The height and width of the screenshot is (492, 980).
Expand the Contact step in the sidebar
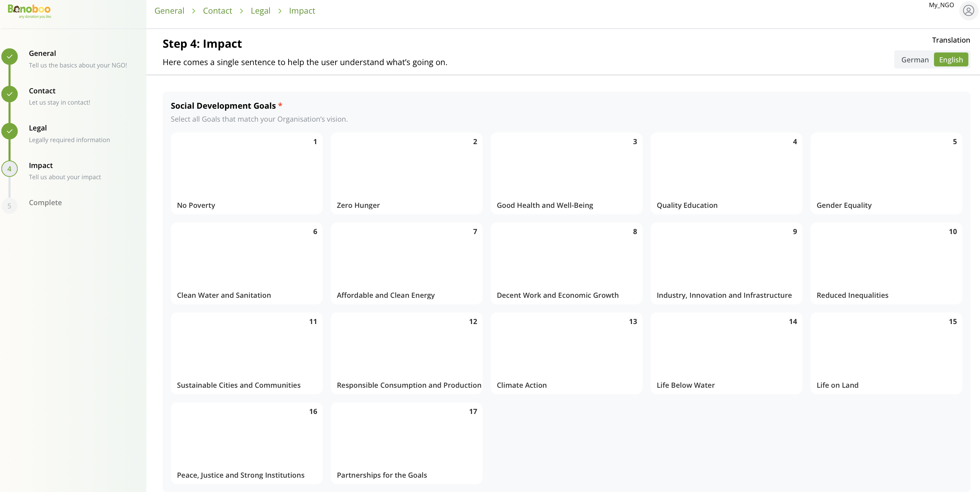tap(42, 91)
